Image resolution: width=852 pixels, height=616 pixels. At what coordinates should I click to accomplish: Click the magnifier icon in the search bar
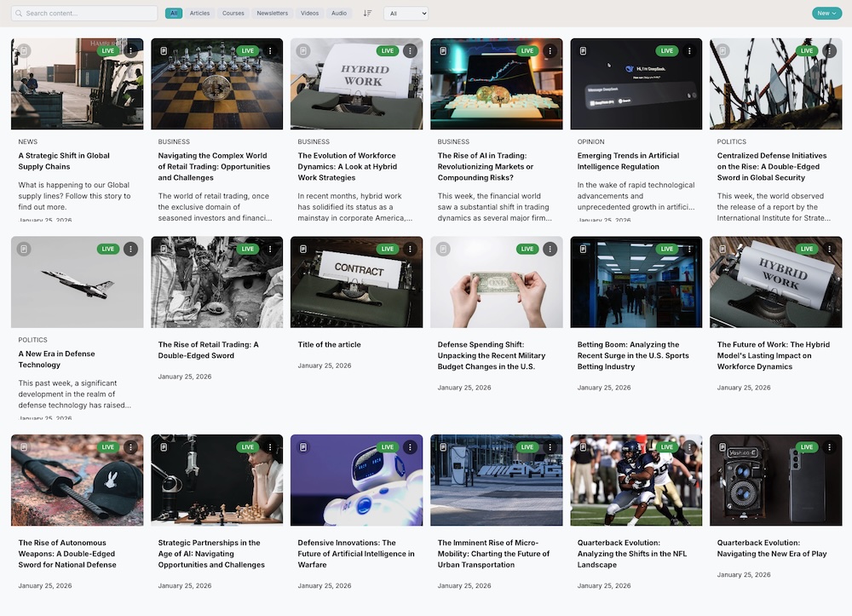pos(19,13)
